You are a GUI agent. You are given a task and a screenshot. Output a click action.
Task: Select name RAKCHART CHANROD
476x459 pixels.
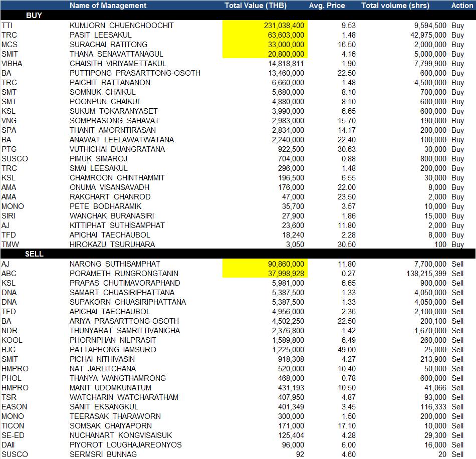pyautogui.click(x=110, y=197)
